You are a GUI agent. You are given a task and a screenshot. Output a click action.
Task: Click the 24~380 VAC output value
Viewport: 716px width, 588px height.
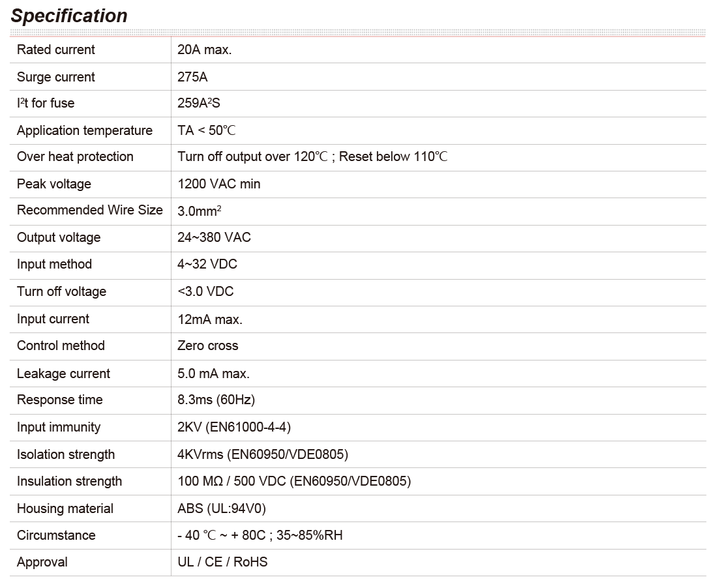coord(214,237)
